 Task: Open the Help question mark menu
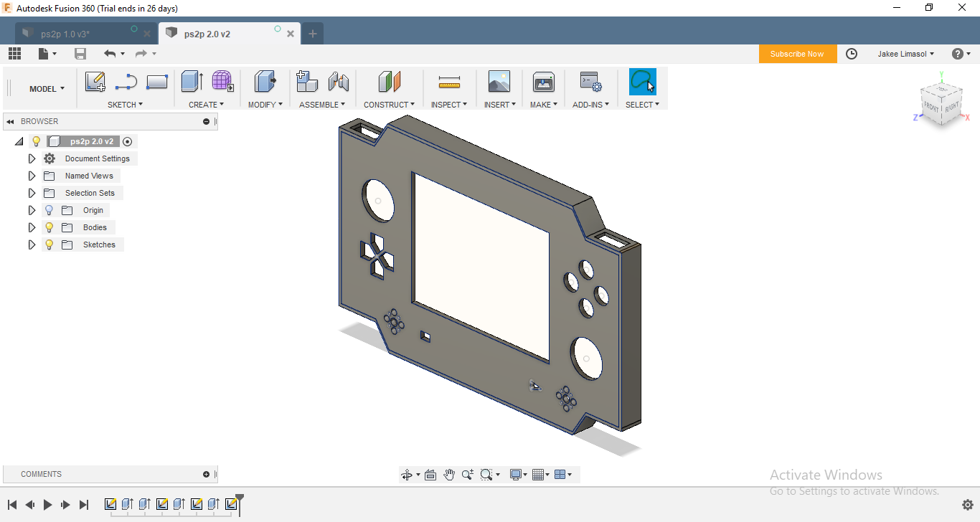[961, 54]
